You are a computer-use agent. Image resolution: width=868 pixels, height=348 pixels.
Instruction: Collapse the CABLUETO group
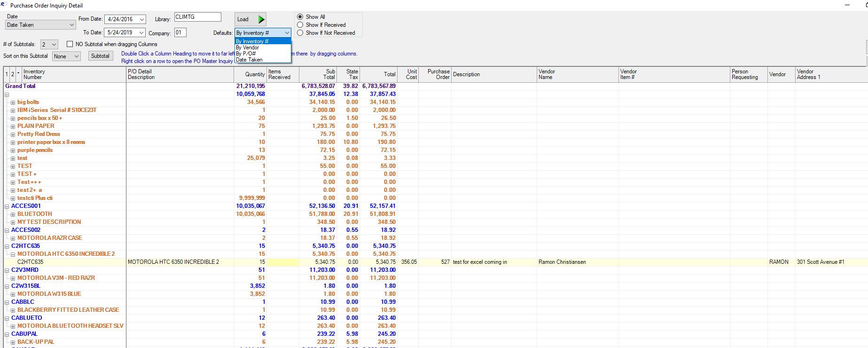pyautogui.click(x=7, y=318)
